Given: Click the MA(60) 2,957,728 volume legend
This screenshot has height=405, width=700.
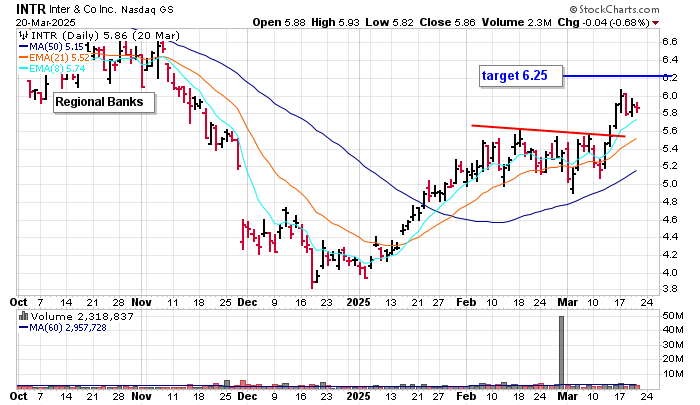Looking at the screenshot, I should tap(63, 328).
